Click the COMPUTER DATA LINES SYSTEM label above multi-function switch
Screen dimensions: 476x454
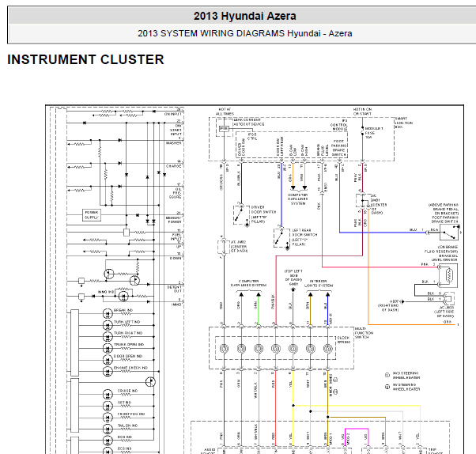(x=248, y=283)
